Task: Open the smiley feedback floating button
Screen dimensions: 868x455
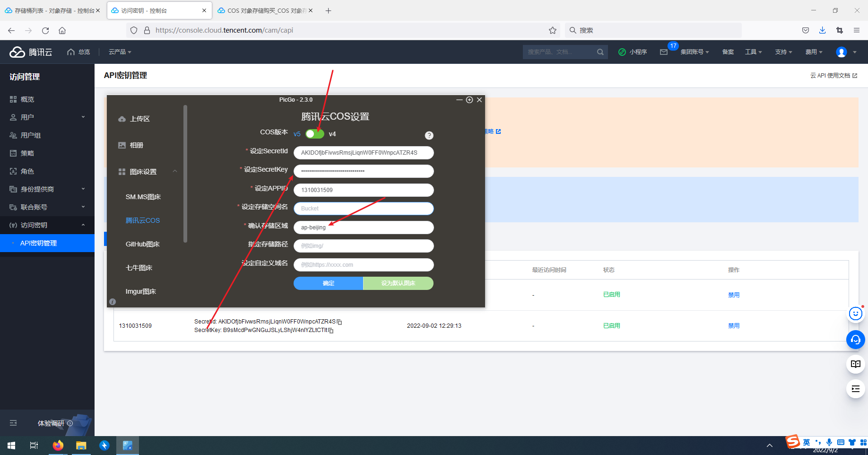Action: 855,314
